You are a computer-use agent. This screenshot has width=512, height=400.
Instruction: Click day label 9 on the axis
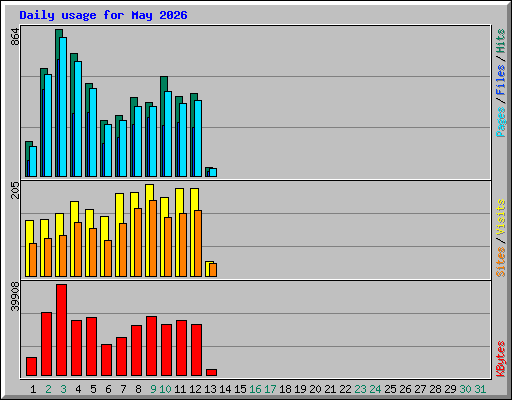(153, 389)
